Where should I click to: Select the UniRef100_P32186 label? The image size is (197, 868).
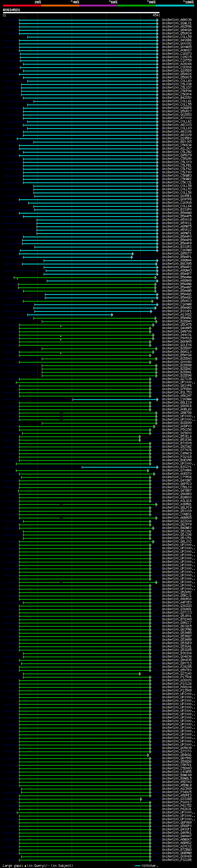(176, 860)
